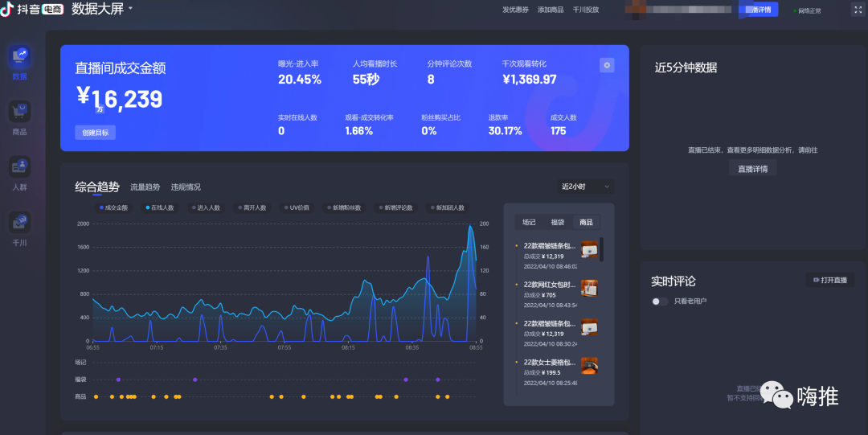Click the 发优惠券 link in header
868x435 pixels.
click(515, 10)
